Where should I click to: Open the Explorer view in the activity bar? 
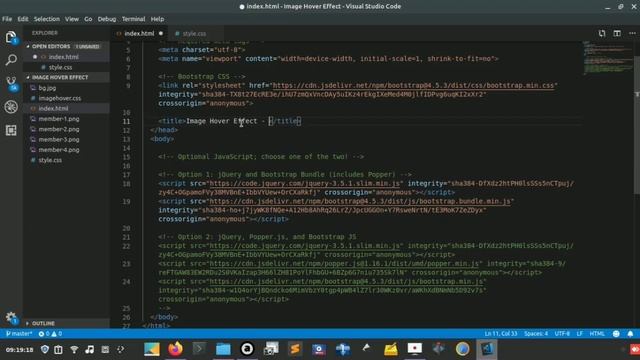11,38
